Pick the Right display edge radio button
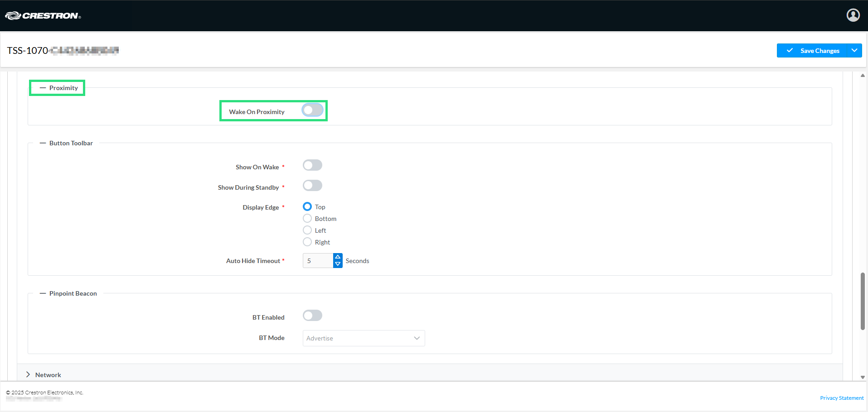Screen dimensions: 868x412 [307, 242]
